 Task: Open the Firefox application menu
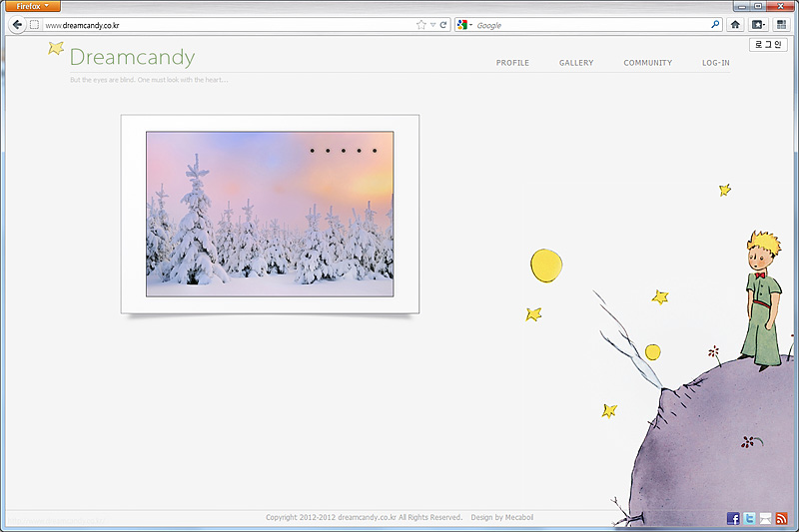click(x=33, y=6)
